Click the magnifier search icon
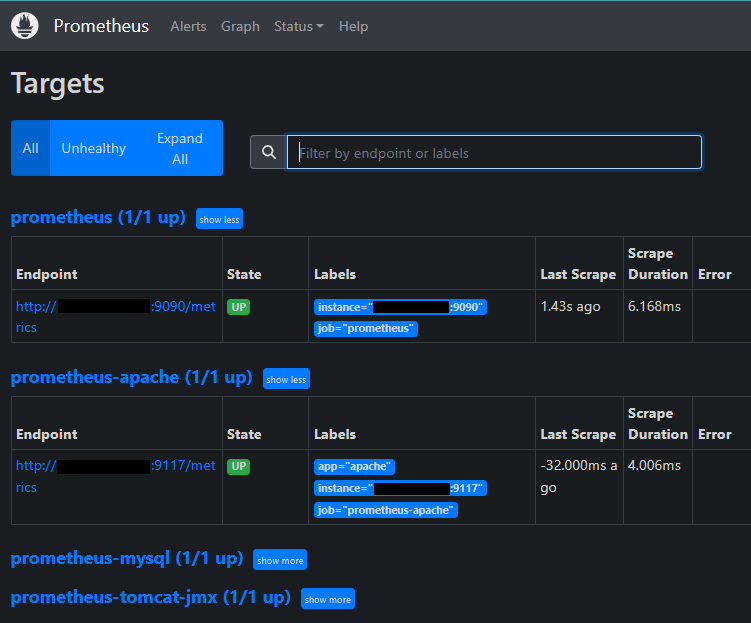The image size is (751, 623). pos(269,152)
